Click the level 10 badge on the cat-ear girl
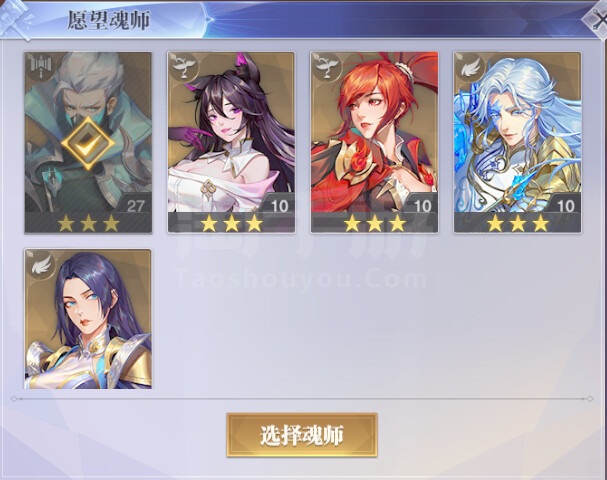The image size is (607, 480). [279, 205]
